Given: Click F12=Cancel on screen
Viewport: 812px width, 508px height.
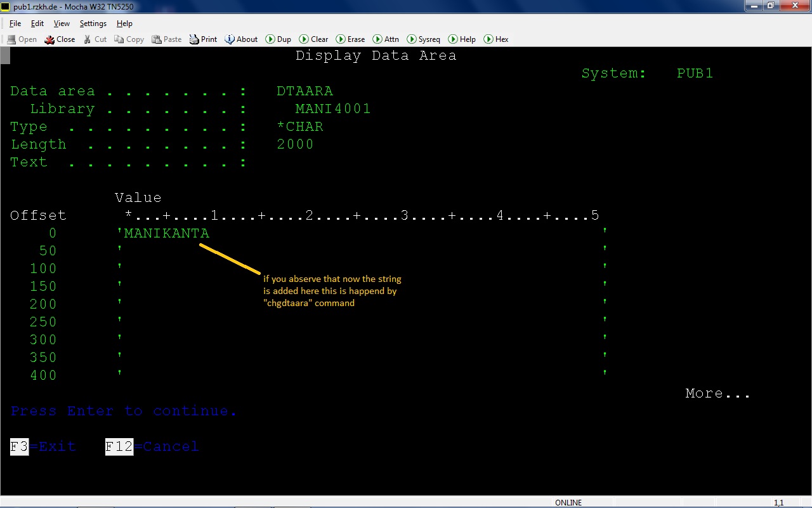Looking at the screenshot, I should 151,446.
